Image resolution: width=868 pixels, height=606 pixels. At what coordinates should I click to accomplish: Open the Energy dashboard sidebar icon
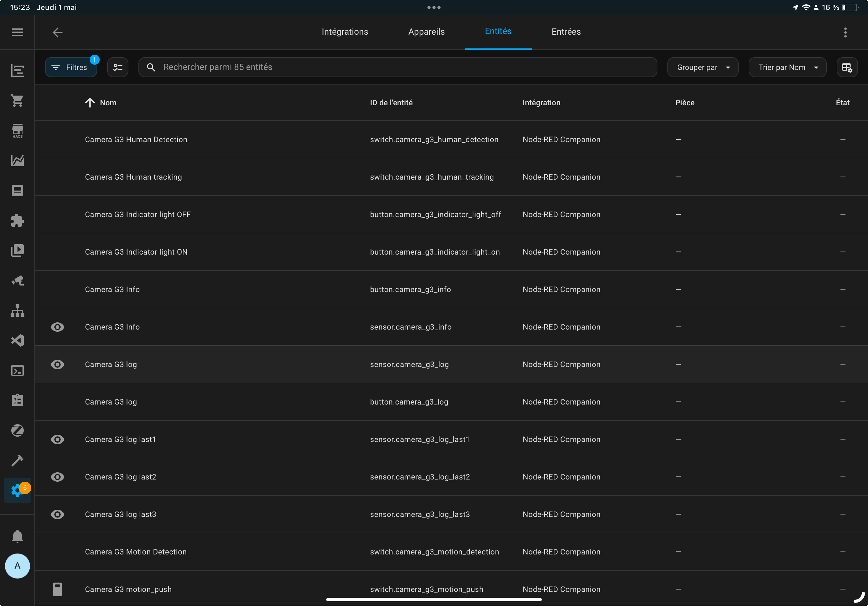(x=17, y=71)
